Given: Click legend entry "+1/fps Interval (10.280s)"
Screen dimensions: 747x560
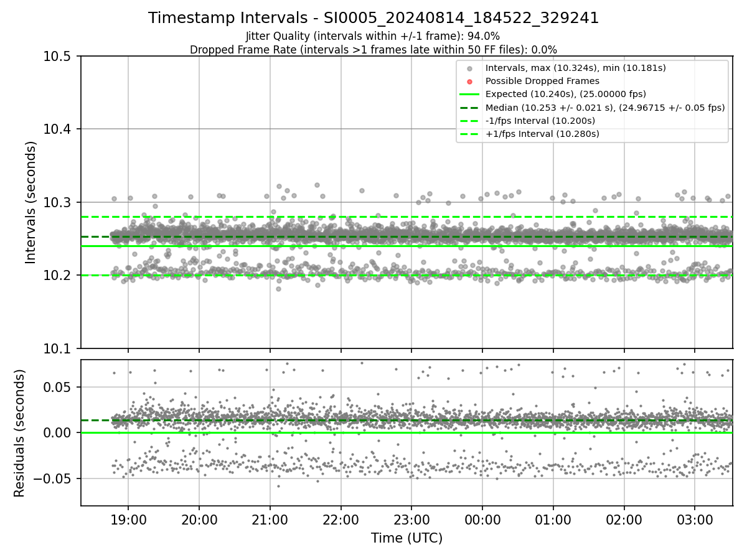Looking at the screenshot, I should 542,133.
